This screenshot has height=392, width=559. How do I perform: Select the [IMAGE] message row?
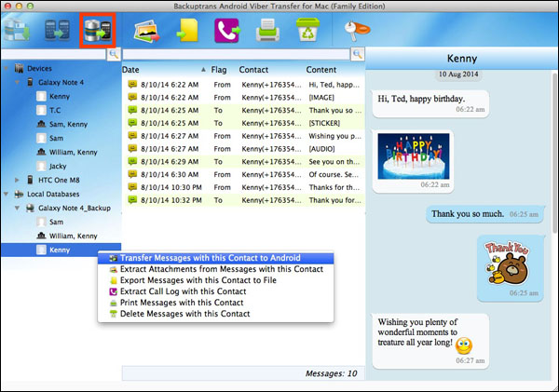tap(245, 97)
